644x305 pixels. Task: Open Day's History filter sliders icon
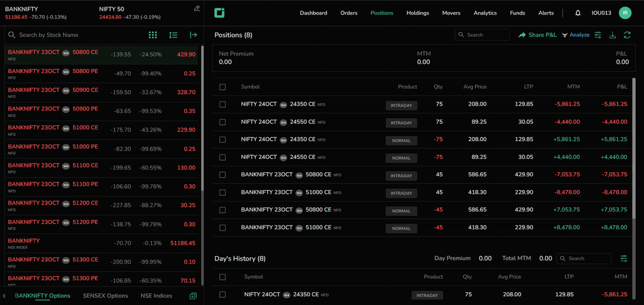tap(624, 259)
